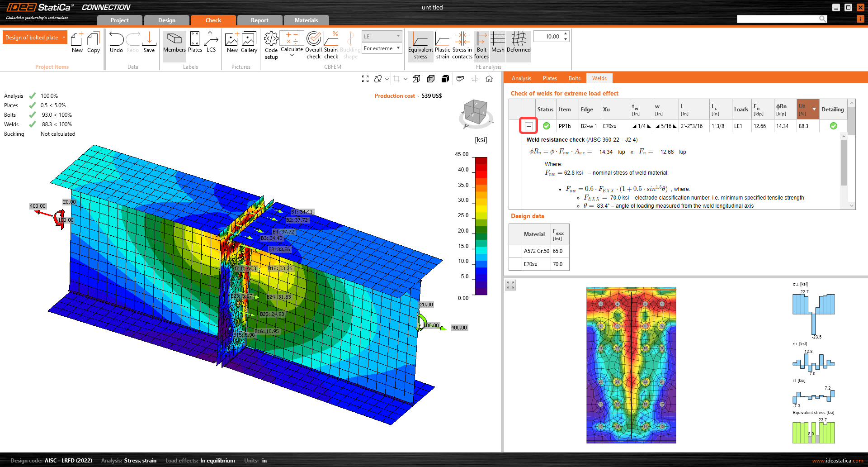Click the home view icon above the model
Viewport: 868px width, 467px height.
[x=489, y=79]
